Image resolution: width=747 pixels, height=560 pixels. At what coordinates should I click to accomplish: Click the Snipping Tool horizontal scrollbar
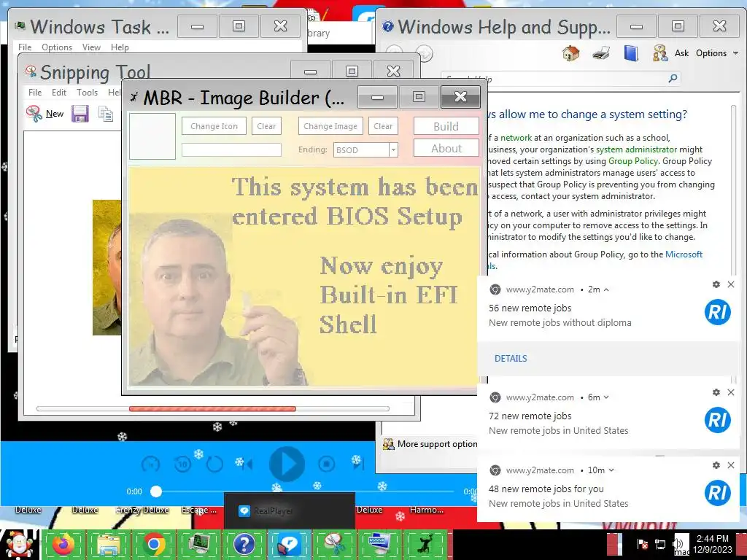click(x=212, y=408)
